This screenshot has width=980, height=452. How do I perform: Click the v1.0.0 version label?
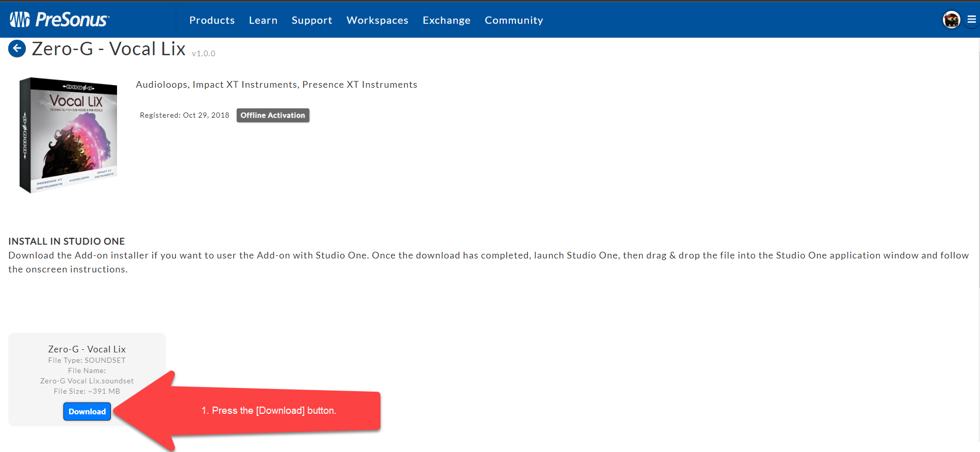204,53
